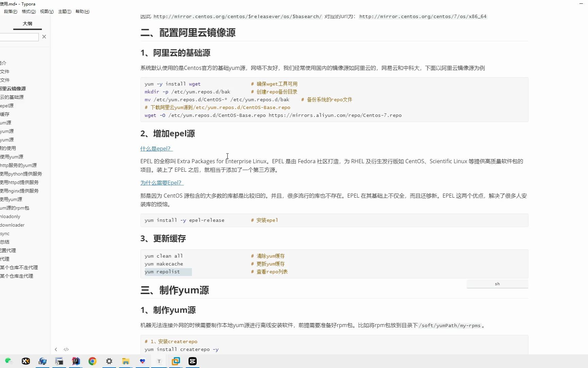Jump to sync outline entry
Viewport: 588px width, 368px height.
click(5, 233)
